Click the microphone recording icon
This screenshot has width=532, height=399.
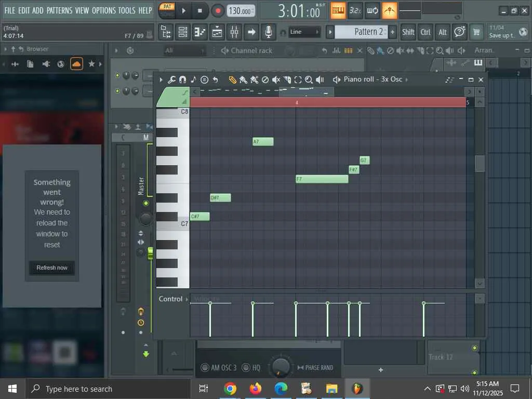coord(268,32)
